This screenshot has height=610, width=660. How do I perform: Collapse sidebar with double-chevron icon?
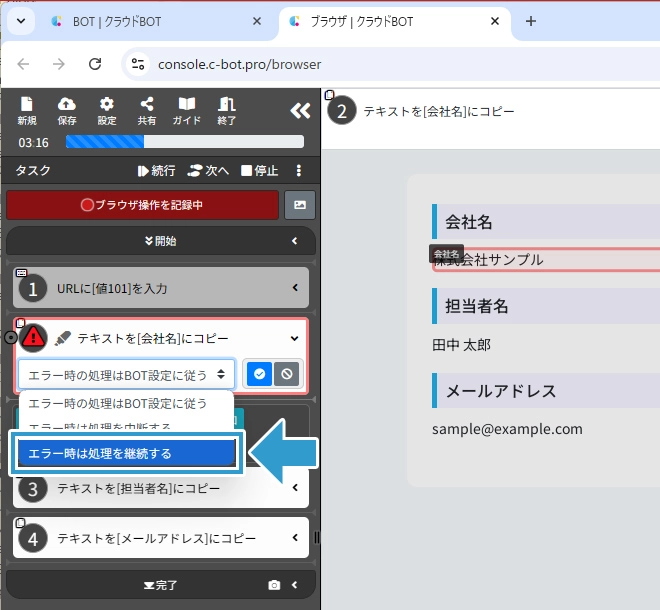(300, 111)
